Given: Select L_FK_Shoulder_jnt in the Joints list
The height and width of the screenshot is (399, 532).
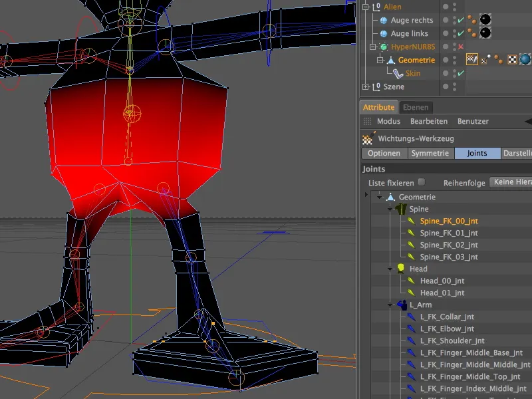Looking at the screenshot, I should point(453,340).
